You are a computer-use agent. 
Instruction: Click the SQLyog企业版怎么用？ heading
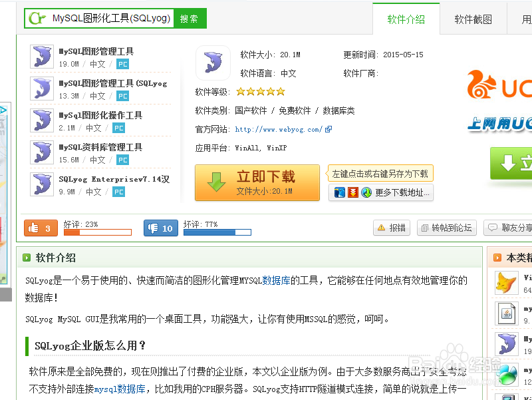(90, 345)
